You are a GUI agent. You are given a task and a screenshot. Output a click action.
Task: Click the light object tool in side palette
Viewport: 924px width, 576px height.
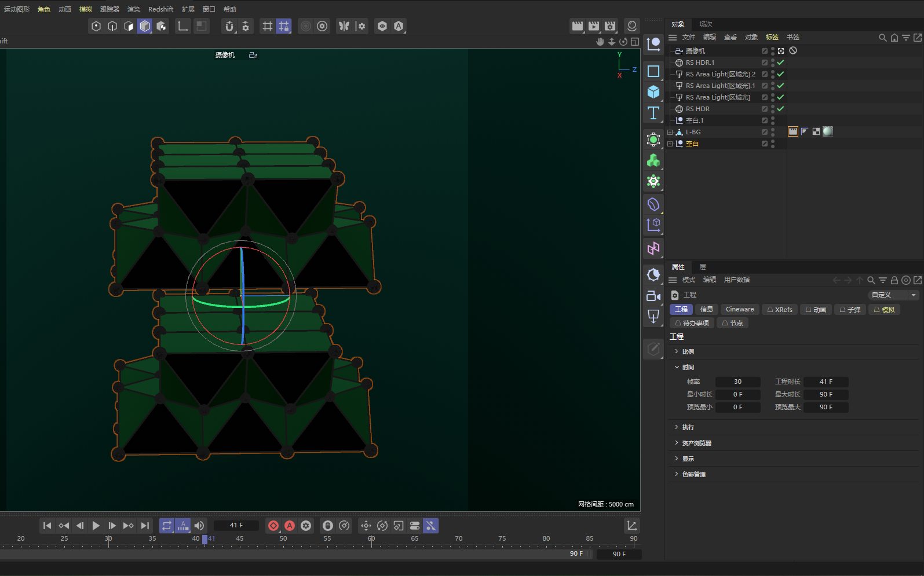click(x=653, y=317)
